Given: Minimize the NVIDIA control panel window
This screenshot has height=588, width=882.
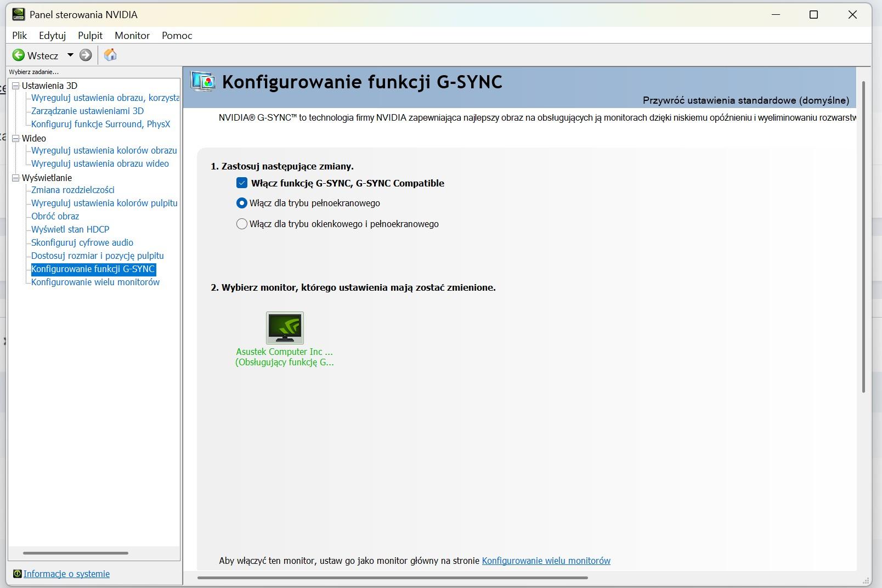Looking at the screenshot, I should pyautogui.click(x=776, y=14).
